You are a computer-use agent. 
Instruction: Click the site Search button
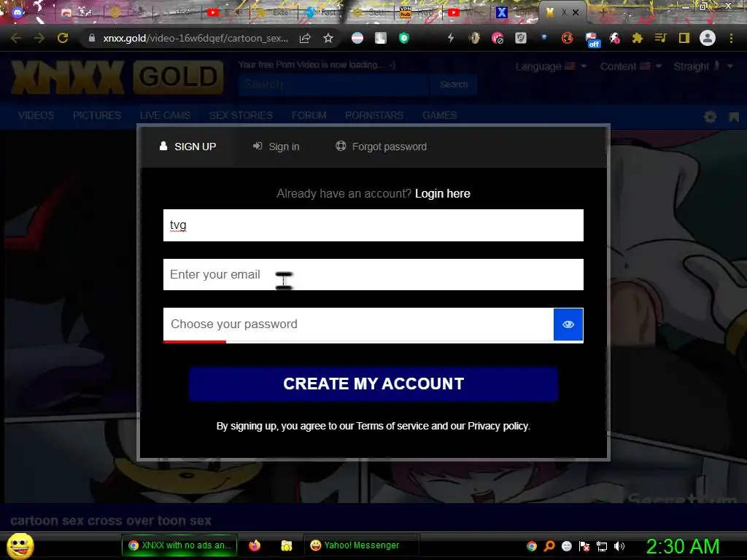(454, 85)
